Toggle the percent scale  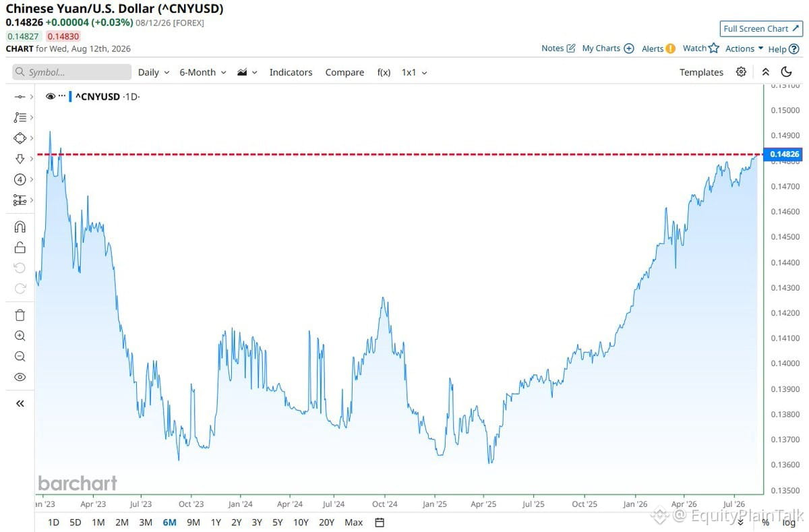coord(765,522)
